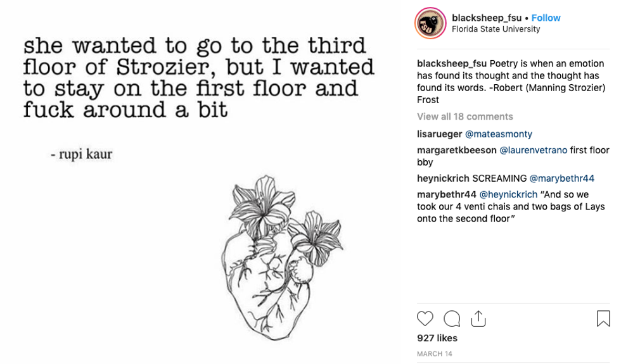Open the March 14 post date
The width and height of the screenshot is (621, 364).
click(434, 354)
